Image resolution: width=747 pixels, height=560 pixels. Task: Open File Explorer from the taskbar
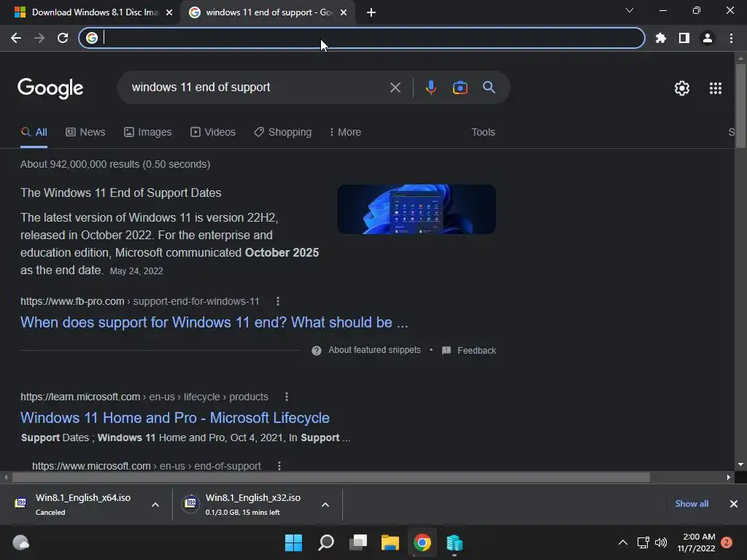point(390,542)
